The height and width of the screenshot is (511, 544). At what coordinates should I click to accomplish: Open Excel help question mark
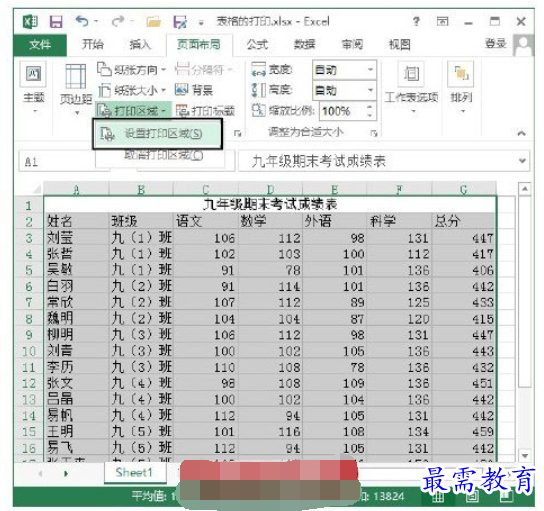pyautogui.click(x=416, y=22)
